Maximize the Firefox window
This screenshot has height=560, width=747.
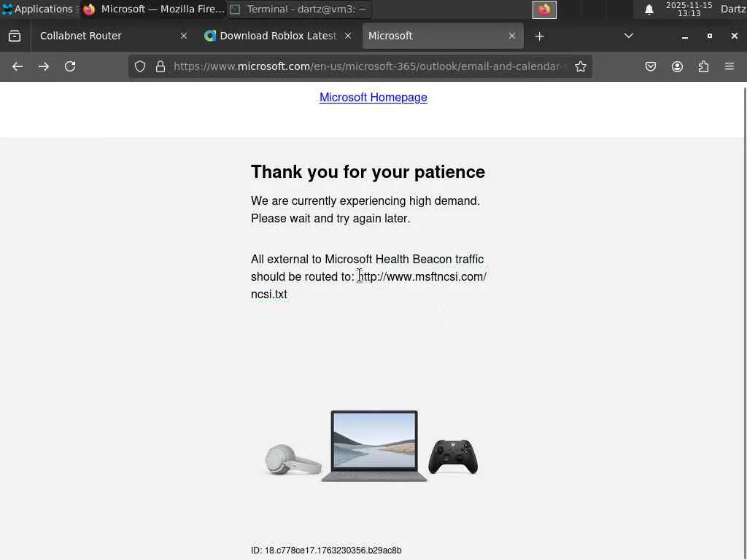[709, 36]
